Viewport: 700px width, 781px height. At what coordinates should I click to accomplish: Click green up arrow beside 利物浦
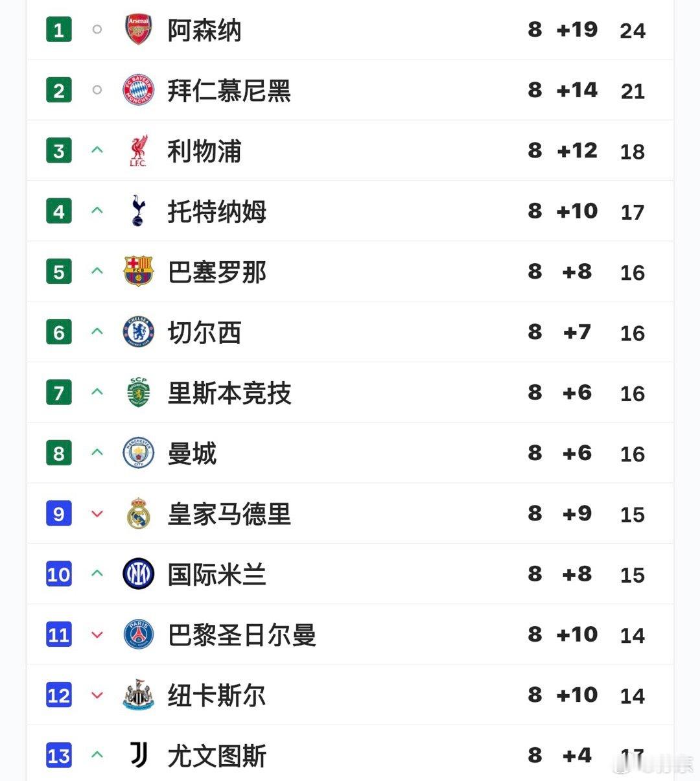[x=97, y=150]
